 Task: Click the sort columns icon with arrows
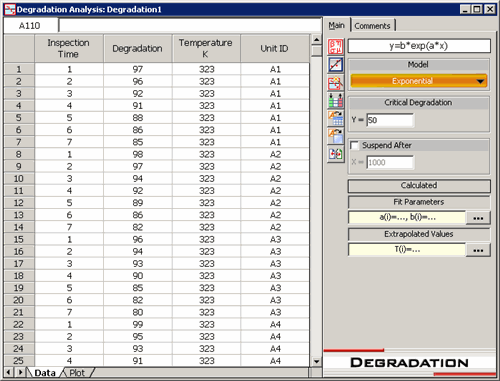click(335, 100)
